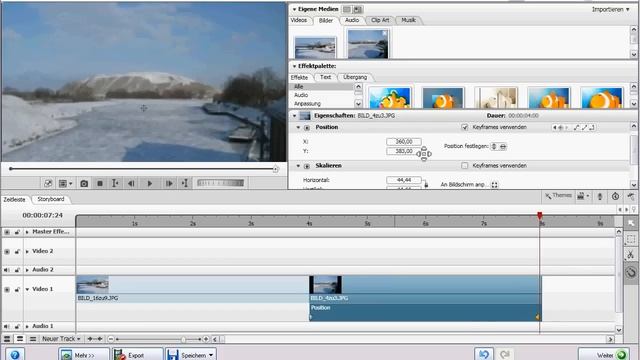Enable Keyframes verwenden for Skalieren
The height and width of the screenshot is (360, 640).
point(464,166)
